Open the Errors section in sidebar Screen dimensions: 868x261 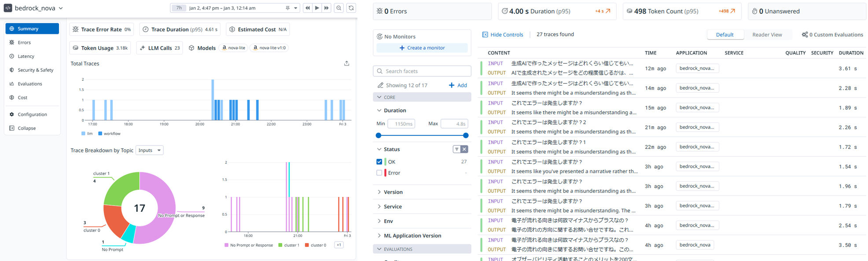point(24,43)
